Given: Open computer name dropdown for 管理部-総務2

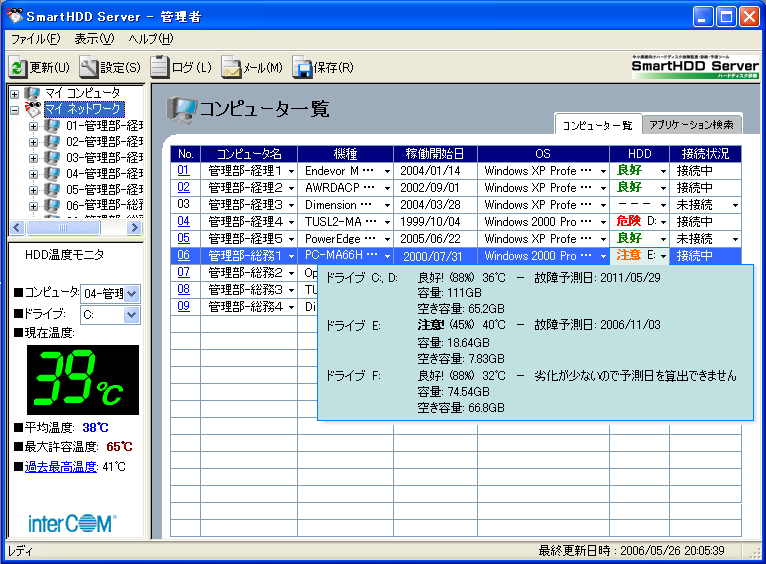Looking at the screenshot, I should (x=292, y=273).
